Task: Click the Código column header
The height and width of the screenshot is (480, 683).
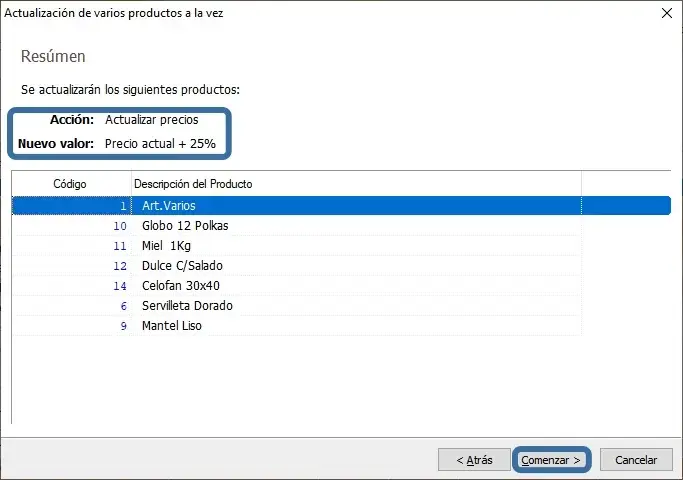Action: coord(70,184)
